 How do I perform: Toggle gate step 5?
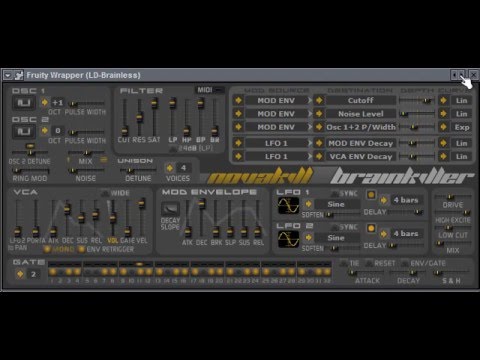point(88,272)
